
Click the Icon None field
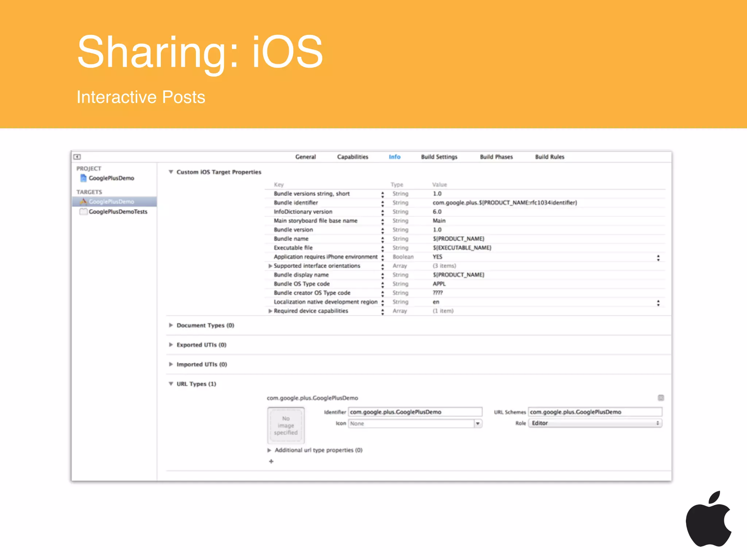coord(411,424)
